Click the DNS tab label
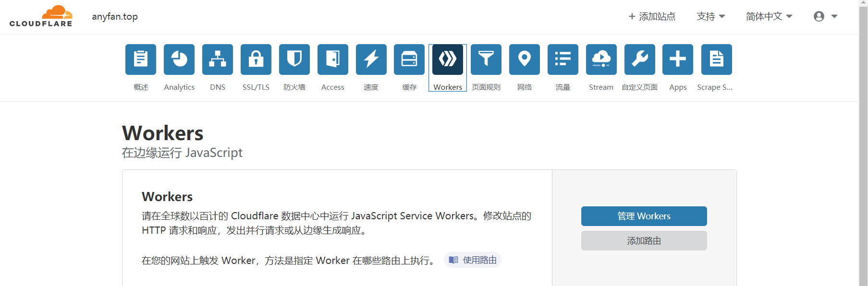Viewport: 868px width, 286px height. tap(218, 87)
